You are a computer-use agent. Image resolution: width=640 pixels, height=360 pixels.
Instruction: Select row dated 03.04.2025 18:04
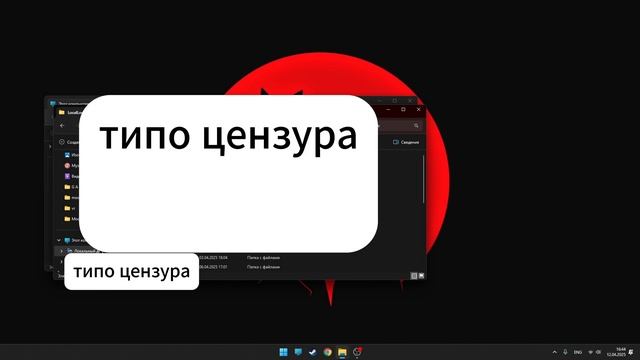[x=239, y=258]
